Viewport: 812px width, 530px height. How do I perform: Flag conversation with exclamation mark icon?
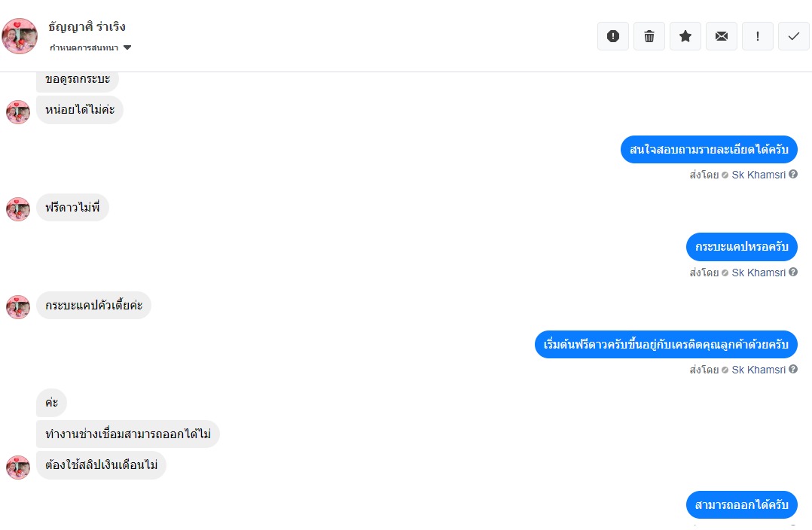click(758, 36)
